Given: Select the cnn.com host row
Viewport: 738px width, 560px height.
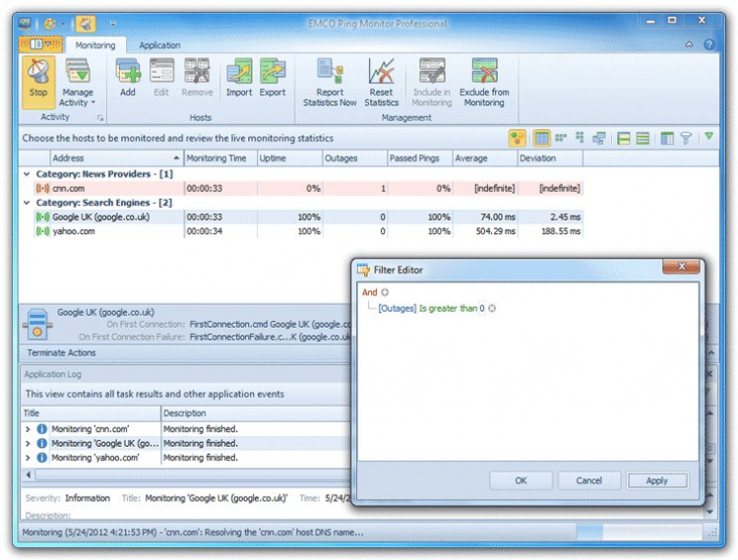Looking at the screenshot, I should [x=308, y=189].
